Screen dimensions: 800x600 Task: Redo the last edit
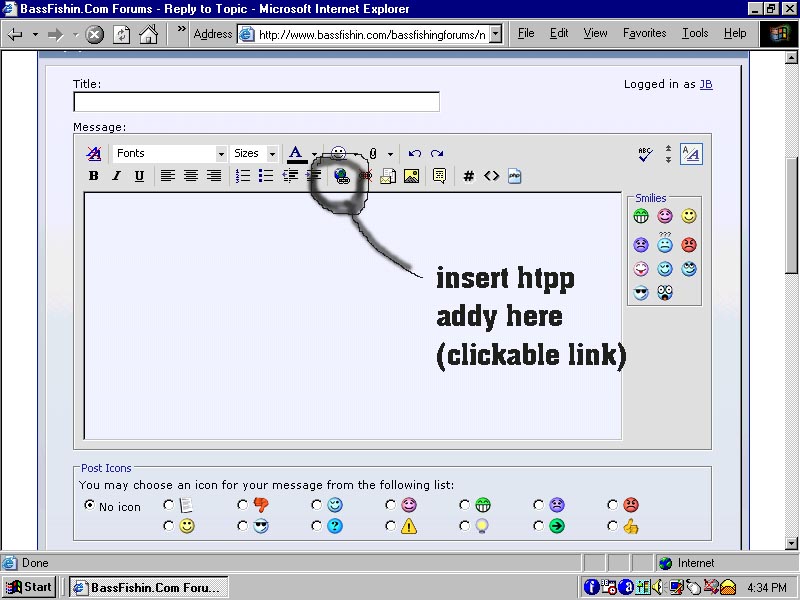pos(437,153)
